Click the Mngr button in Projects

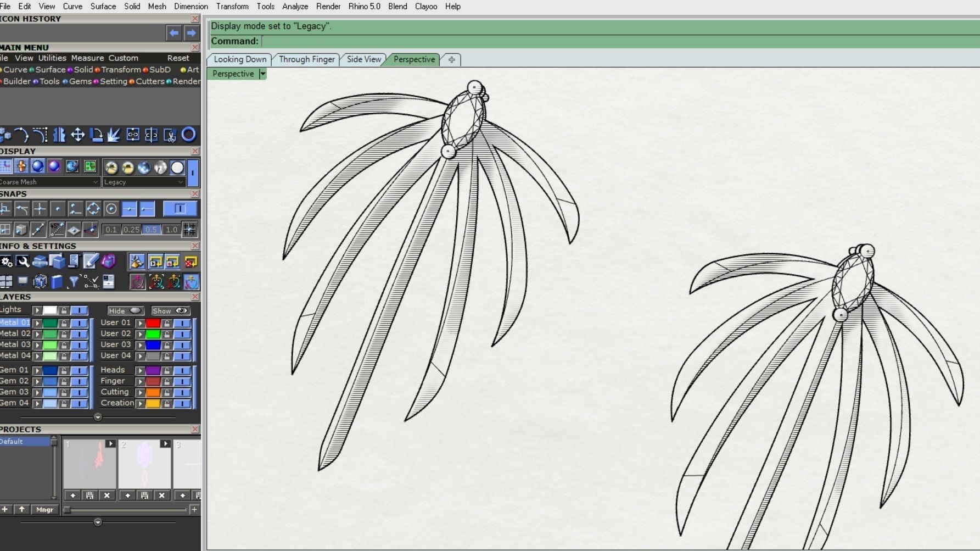[x=44, y=509]
